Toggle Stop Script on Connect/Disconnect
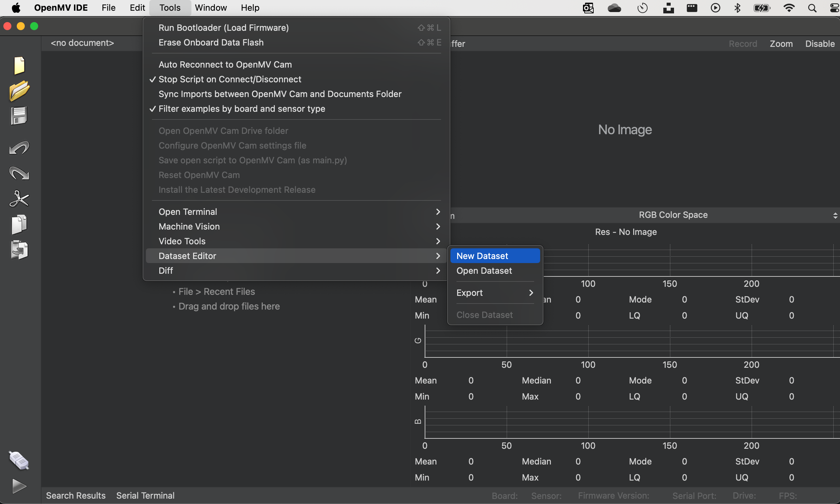The image size is (840, 504). pos(296,79)
